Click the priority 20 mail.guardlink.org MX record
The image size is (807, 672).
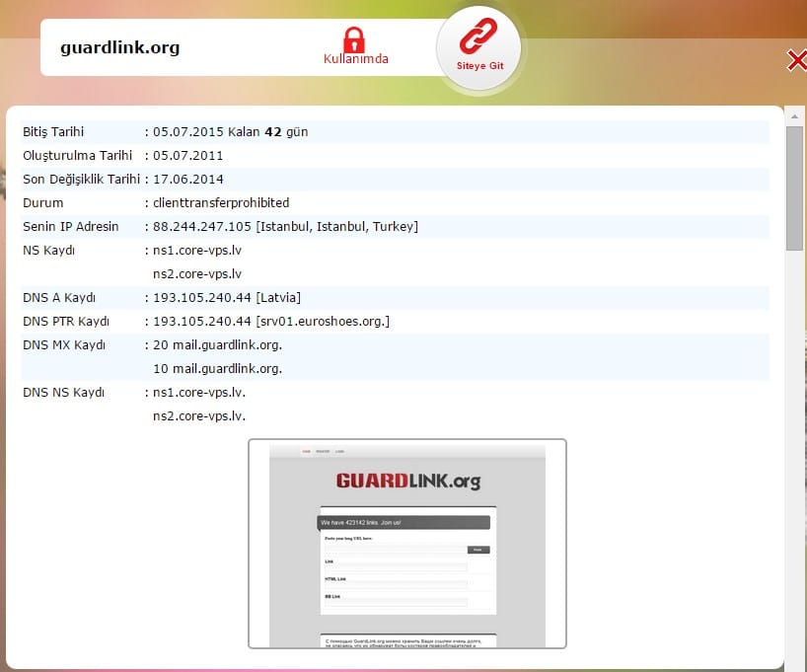(x=218, y=345)
